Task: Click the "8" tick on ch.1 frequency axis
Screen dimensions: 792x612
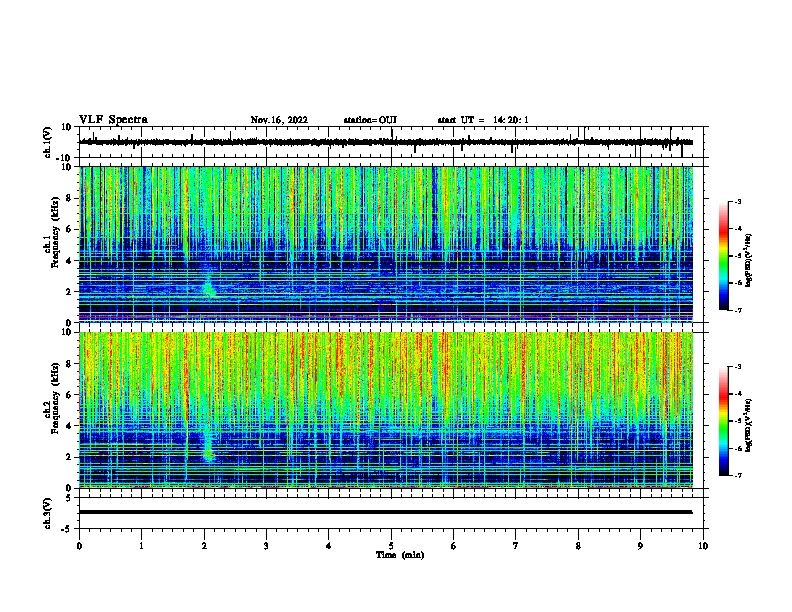Action: point(69,198)
